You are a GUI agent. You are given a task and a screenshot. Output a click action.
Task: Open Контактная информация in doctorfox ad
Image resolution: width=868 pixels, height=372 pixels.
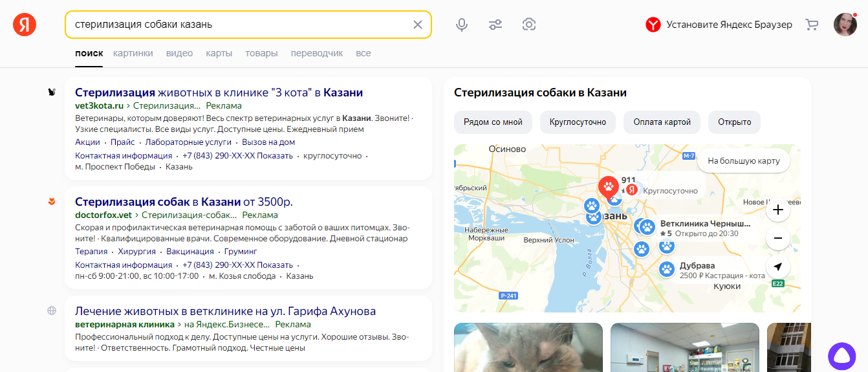124,265
